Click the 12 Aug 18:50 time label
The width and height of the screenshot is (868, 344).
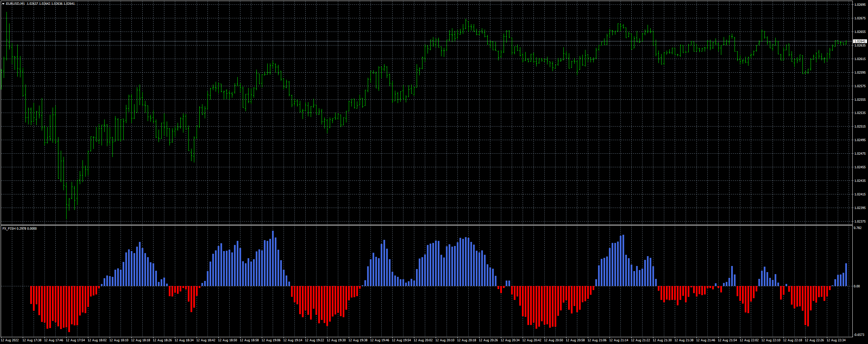point(228,340)
